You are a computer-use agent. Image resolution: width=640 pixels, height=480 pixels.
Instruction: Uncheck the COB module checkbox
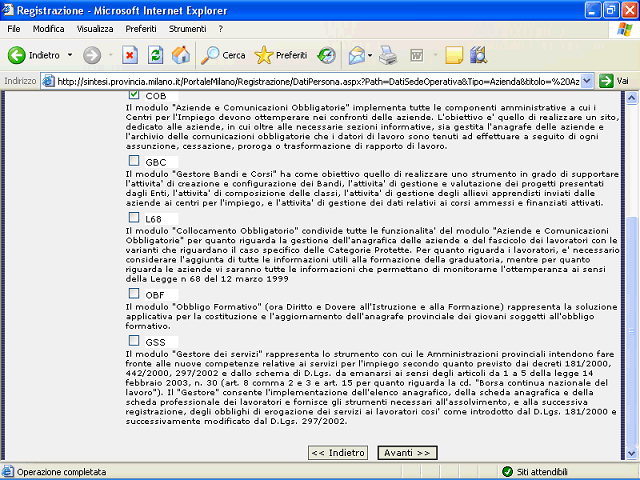[x=134, y=95]
